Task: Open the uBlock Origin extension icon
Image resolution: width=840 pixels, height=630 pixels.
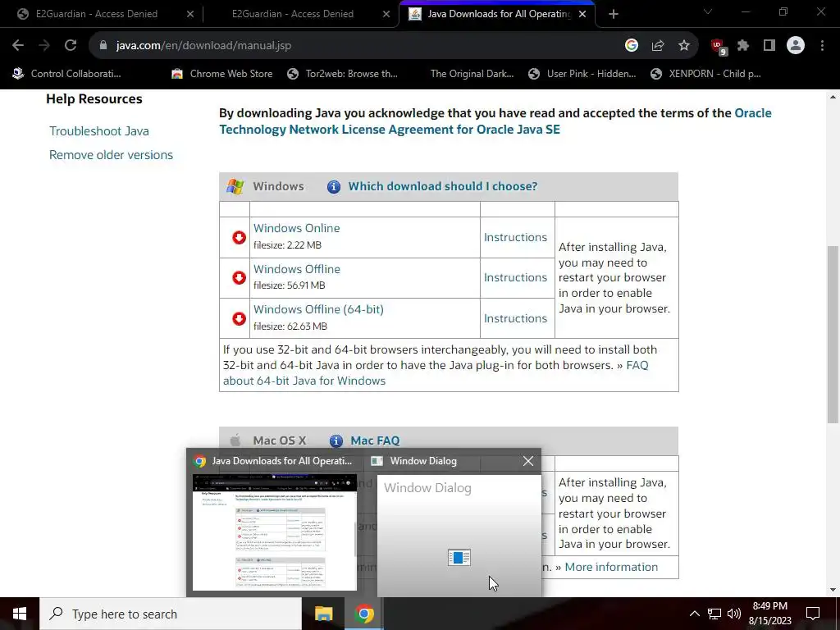Action: coord(718,47)
